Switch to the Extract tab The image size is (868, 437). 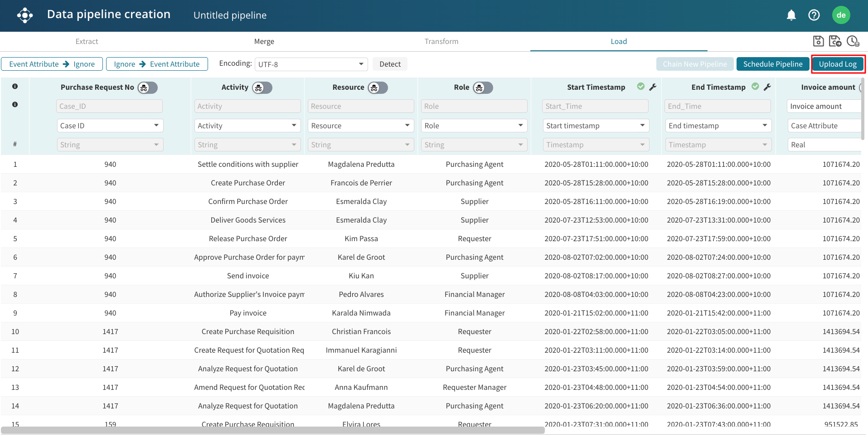(x=87, y=42)
